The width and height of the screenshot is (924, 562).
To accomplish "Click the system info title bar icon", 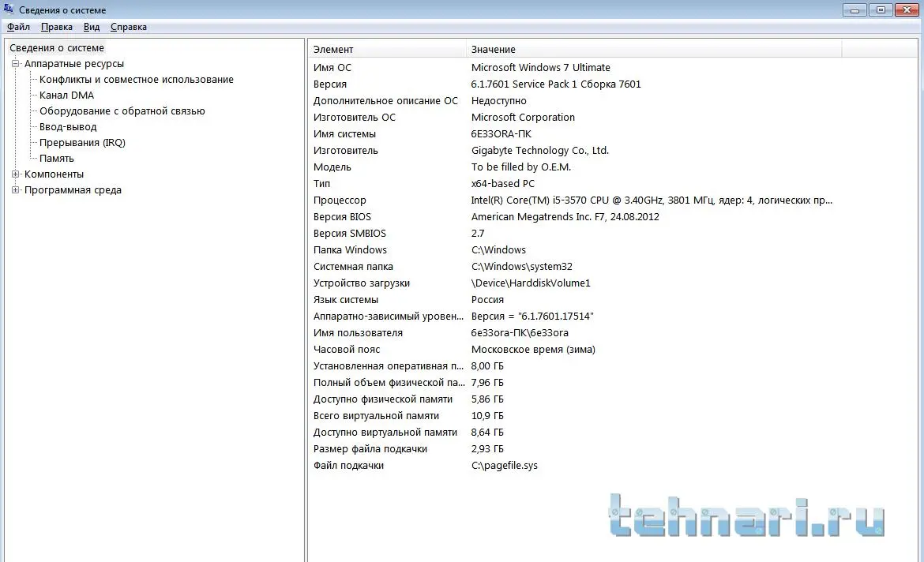I will tap(8, 9).
